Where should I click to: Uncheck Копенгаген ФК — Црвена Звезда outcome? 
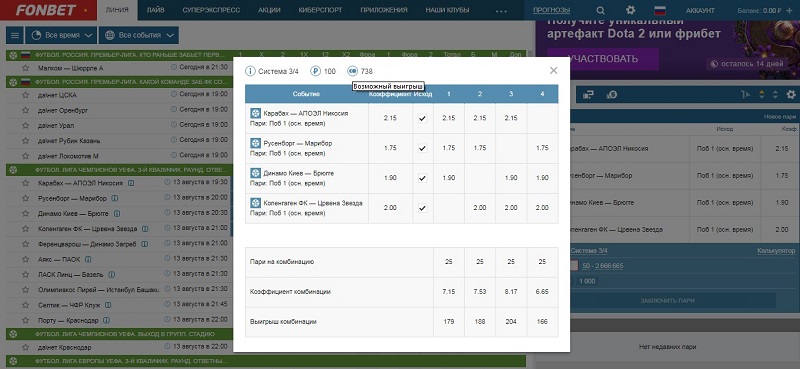422,208
